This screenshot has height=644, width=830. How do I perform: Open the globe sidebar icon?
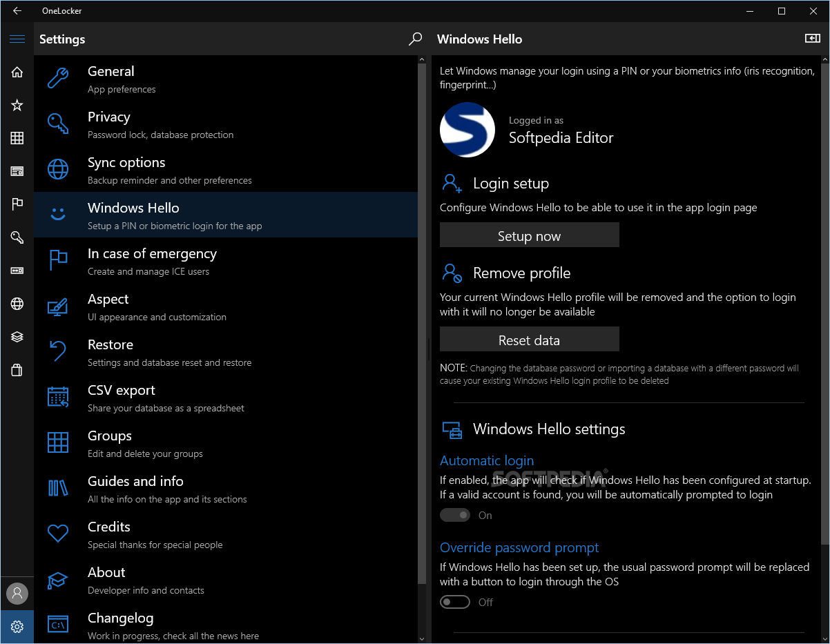(x=17, y=304)
